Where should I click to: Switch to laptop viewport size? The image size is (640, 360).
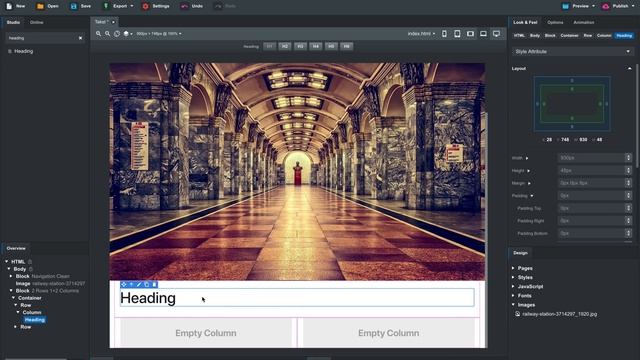coord(483,34)
